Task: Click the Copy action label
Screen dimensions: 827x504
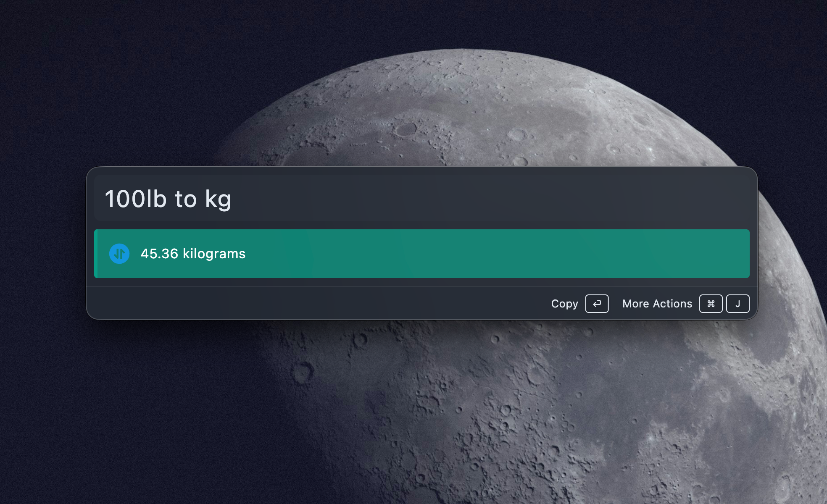Action: pyautogui.click(x=564, y=304)
